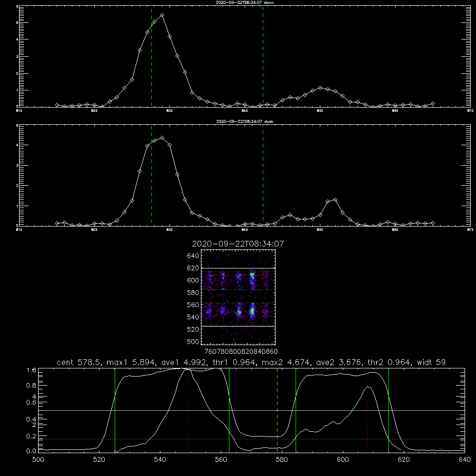Image resolution: width=476 pixels, height=476 pixels.
Task: Click the solid green boundary line near 563
Action: (x=229, y=410)
